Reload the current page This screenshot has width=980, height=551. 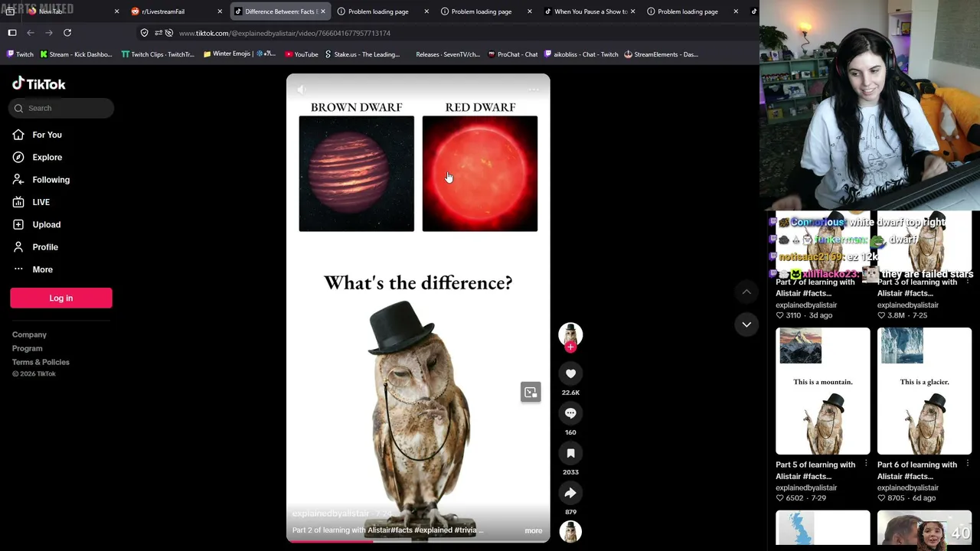pyautogui.click(x=67, y=33)
